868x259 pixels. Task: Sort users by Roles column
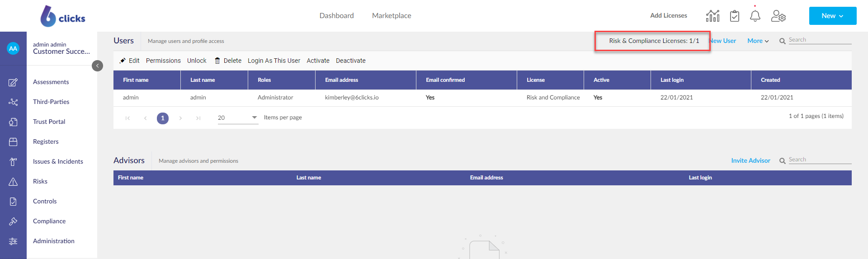pos(282,80)
